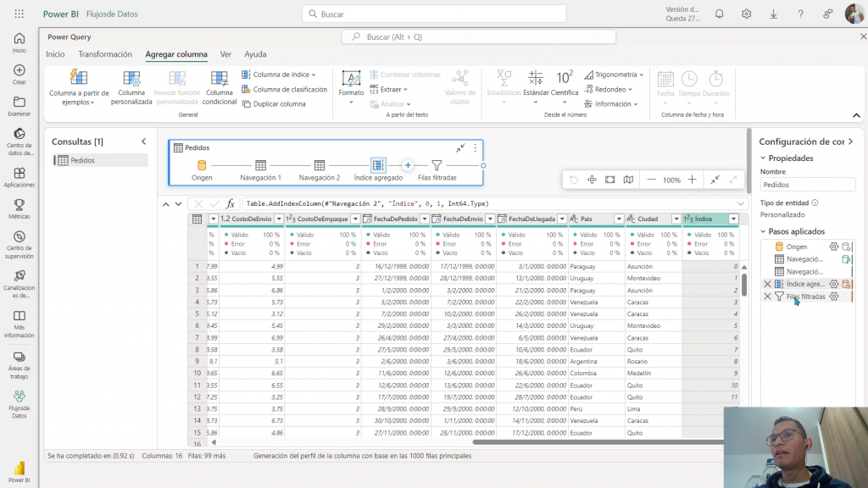Click the top Buscar search field

point(434,14)
